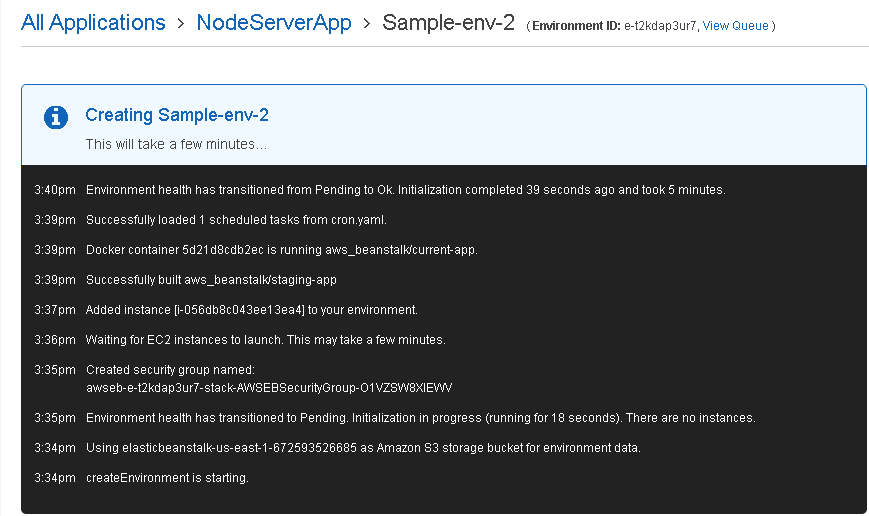The image size is (869, 516).
Task: Click the This will take a few minutes text
Action: click(176, 144)
